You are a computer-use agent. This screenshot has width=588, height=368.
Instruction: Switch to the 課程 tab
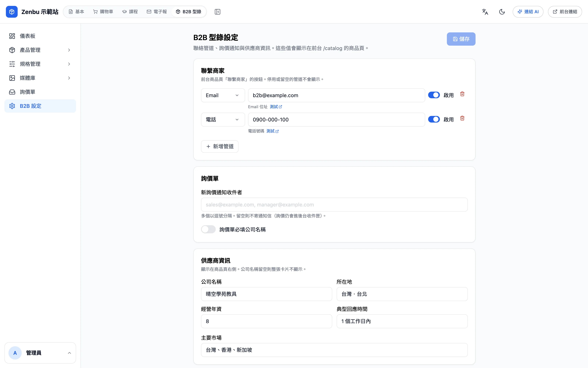tap(130, 12)
